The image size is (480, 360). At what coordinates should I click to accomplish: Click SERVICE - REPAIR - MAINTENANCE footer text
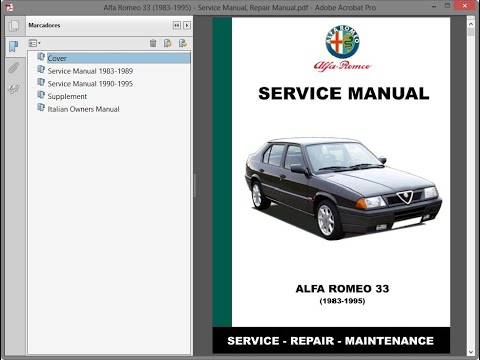(x=331, y=341)
